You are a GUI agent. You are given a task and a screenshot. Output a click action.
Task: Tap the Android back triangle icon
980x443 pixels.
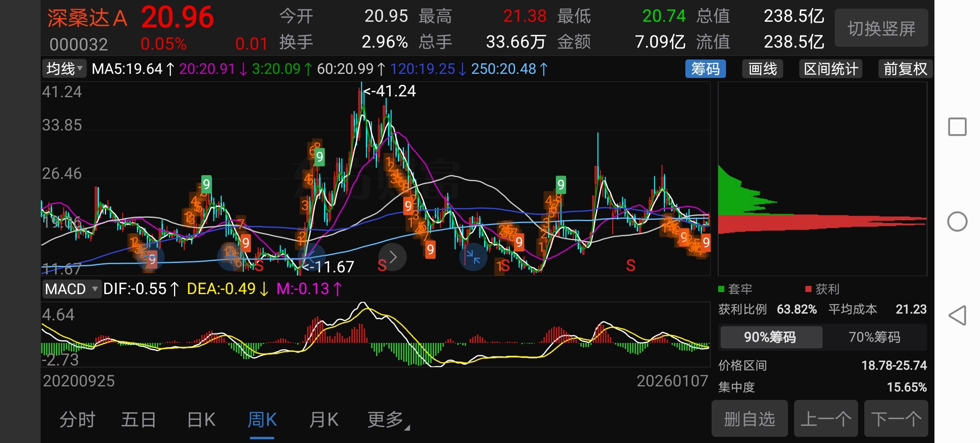[957, 315]
